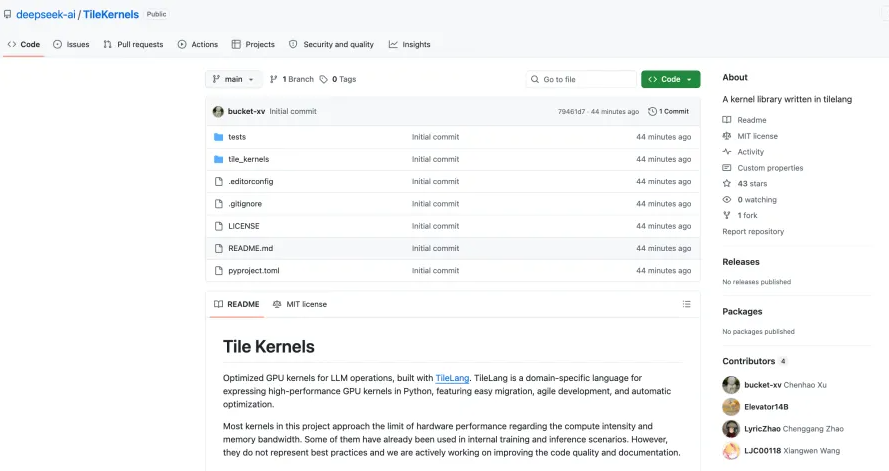Viewport: 889px width, 471px height.
Task: Open the .gitignore file
Action: (245, 203)
